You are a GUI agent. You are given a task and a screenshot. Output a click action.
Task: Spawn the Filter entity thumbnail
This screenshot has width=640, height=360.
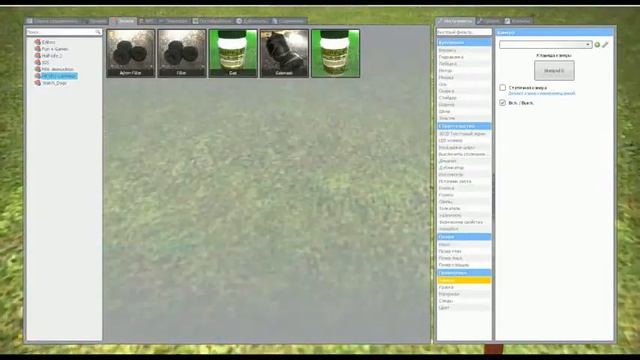182,53
